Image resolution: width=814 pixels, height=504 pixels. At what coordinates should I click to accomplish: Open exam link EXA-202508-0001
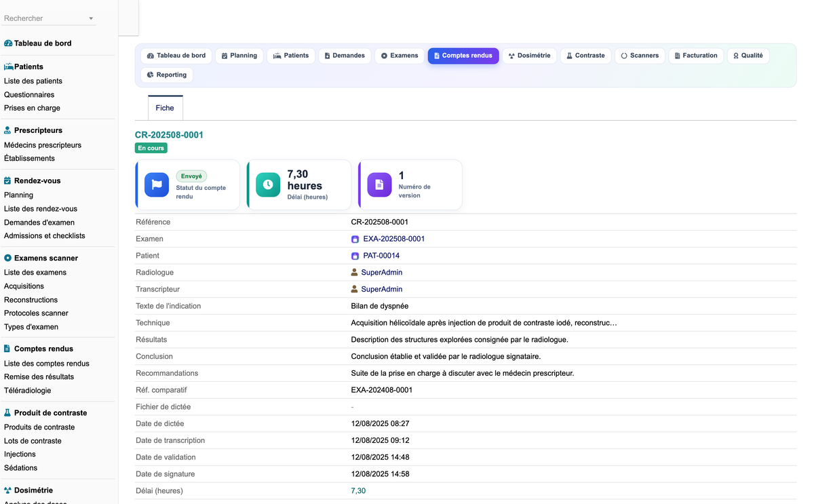tap(394, 239)
